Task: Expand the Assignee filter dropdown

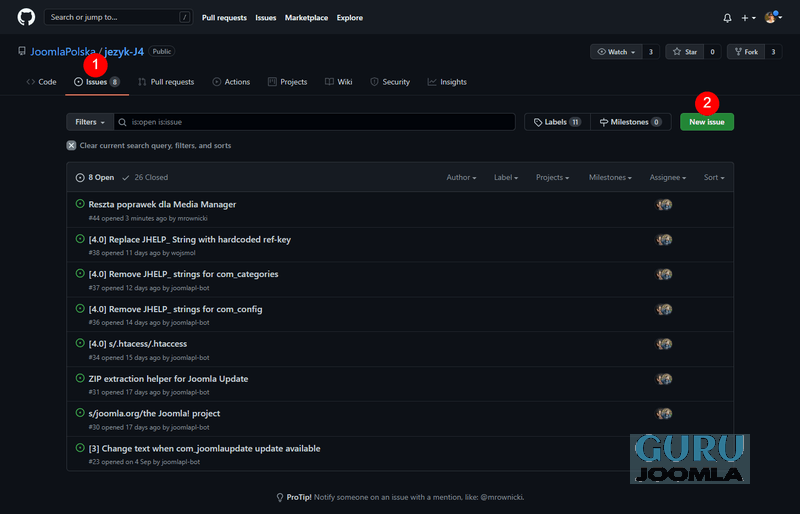Action: (x=667, y=178)
